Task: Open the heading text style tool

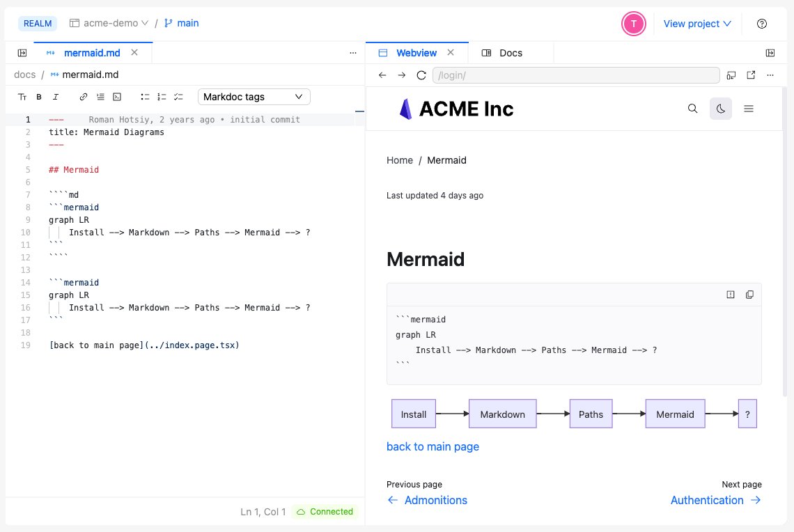Action: 22,97
